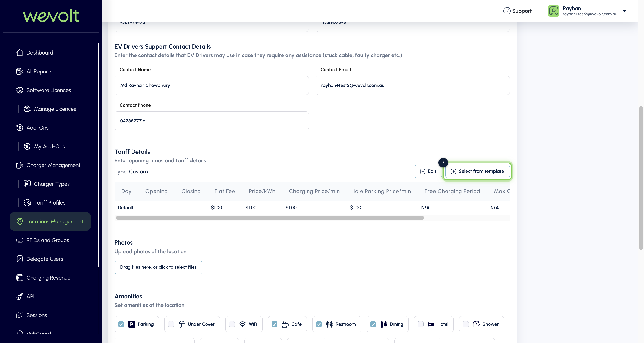The width and height of the screenshot is (644, 343).
Task: Click the Charger Types icon
Action: coord(27,184)
